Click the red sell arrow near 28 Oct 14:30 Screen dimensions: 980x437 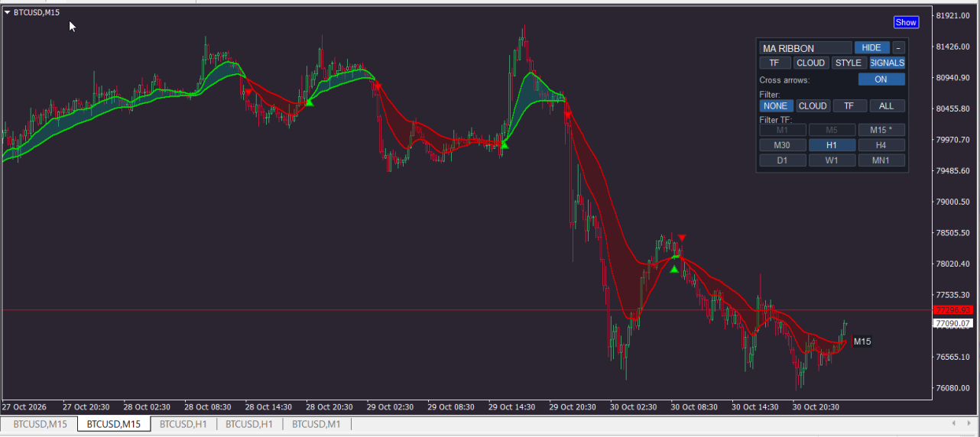click(248, 92)
